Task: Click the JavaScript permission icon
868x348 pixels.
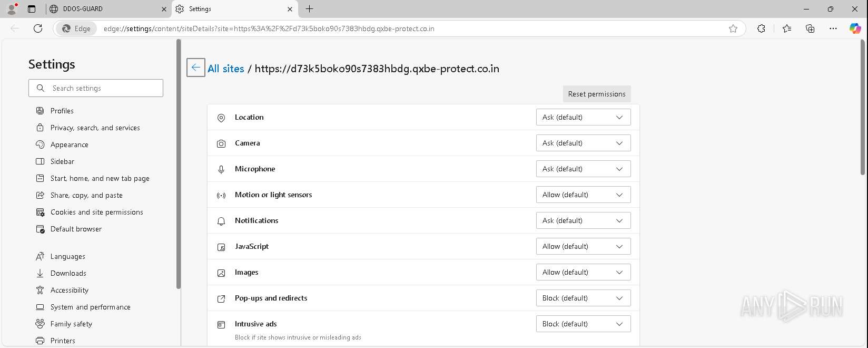Action: coord(221,247)
